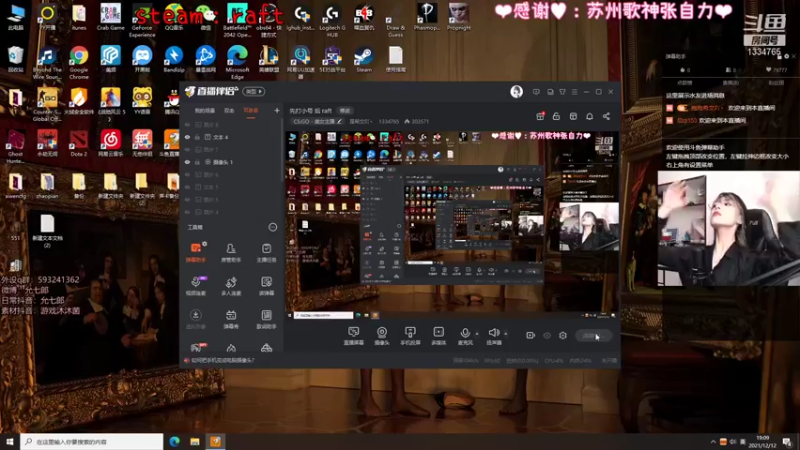Add a 摄像头 camera source from bottom bar
The image size is (800, 450).
[382, 336]
